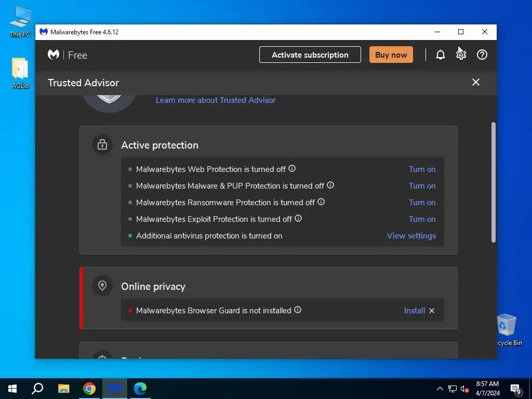Viewport: 532px width, 399px height.
Task: Show info for Malware & PUP Protection
Action: [x=330, y=185]
